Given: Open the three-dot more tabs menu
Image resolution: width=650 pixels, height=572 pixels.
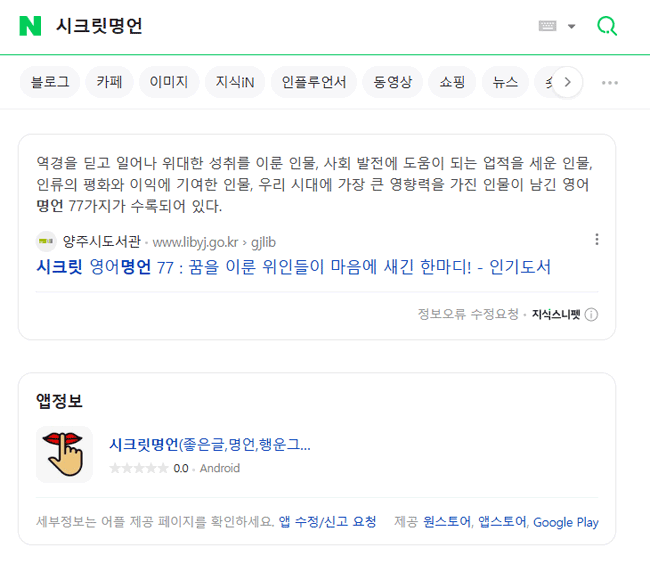Looking at the screenshot, I should coord(609,82).
